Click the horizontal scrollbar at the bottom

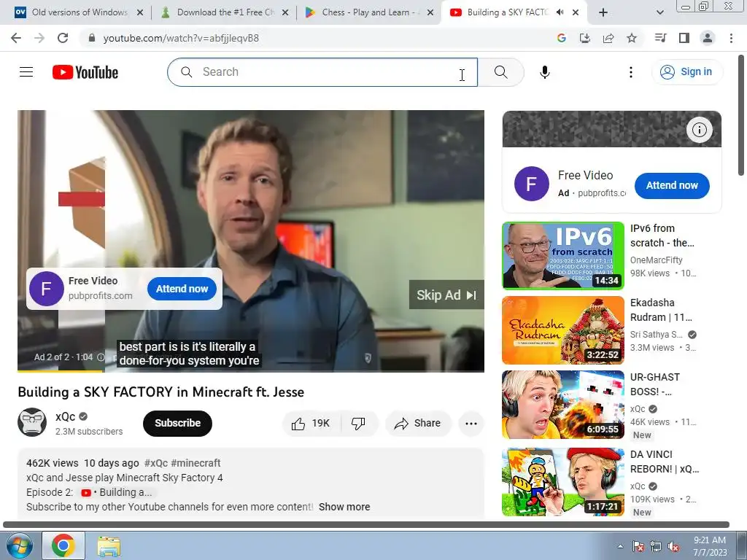tap(366, 524)
